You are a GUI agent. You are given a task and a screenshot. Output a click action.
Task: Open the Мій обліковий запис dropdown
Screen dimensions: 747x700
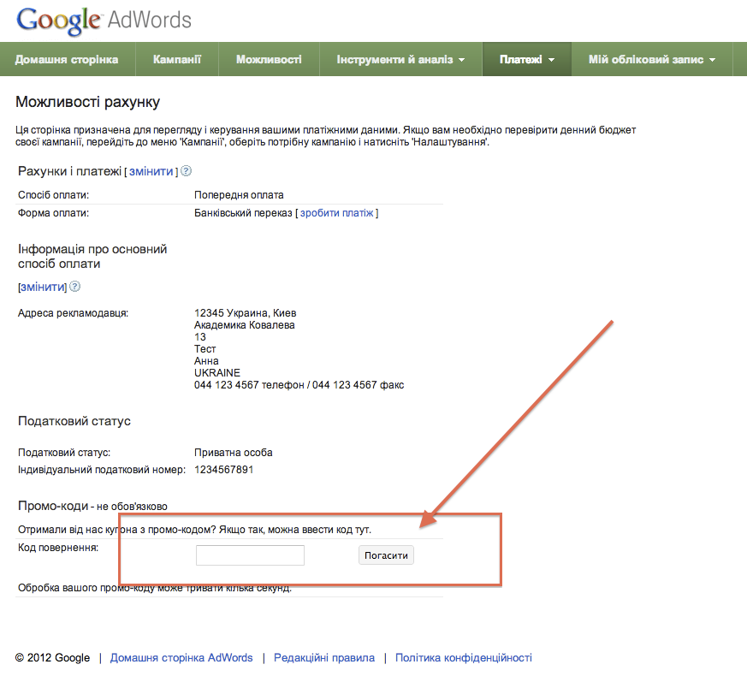tap(652, 60)
